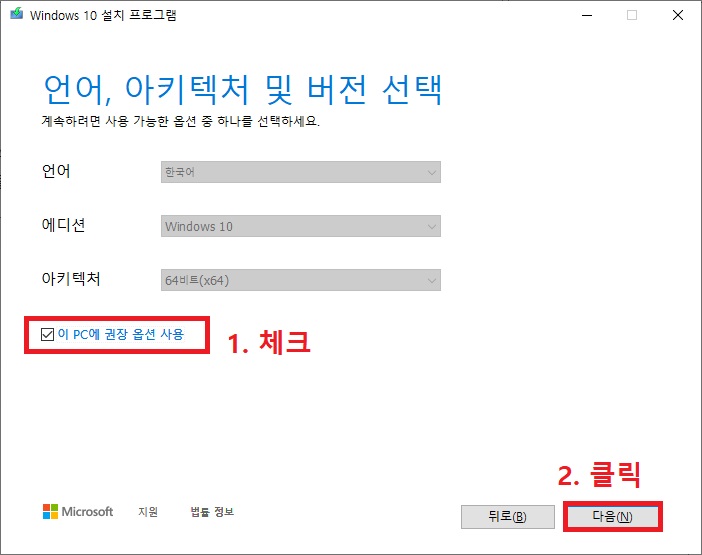Click the Windows 10 setup title bar icon
This screenshot has width=702, height=555.
coord(17,14)
